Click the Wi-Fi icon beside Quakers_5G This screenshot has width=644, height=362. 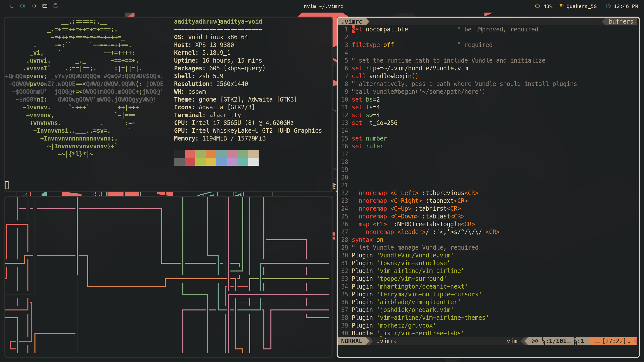click(561, 6)
